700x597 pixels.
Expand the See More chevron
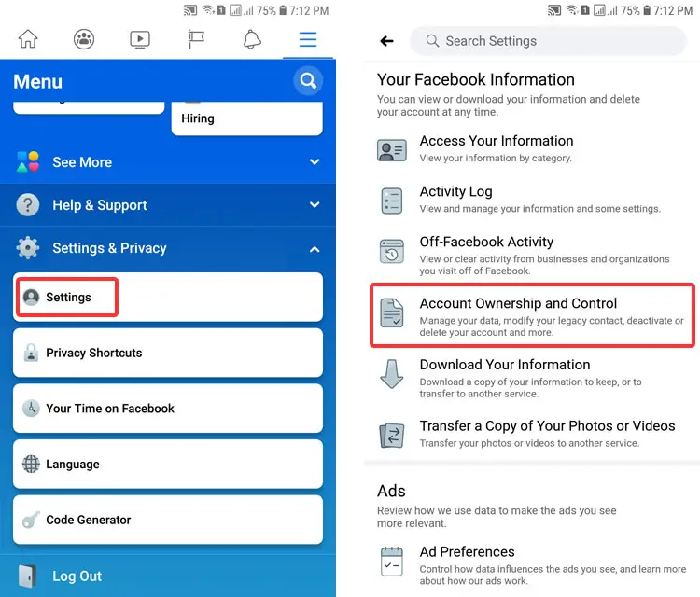[x=315, y=162]
